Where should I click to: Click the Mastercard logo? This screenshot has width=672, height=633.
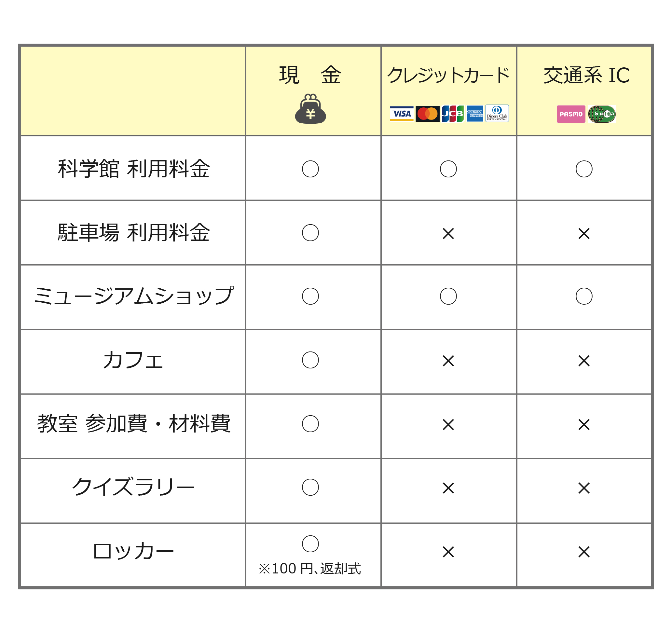428,114
